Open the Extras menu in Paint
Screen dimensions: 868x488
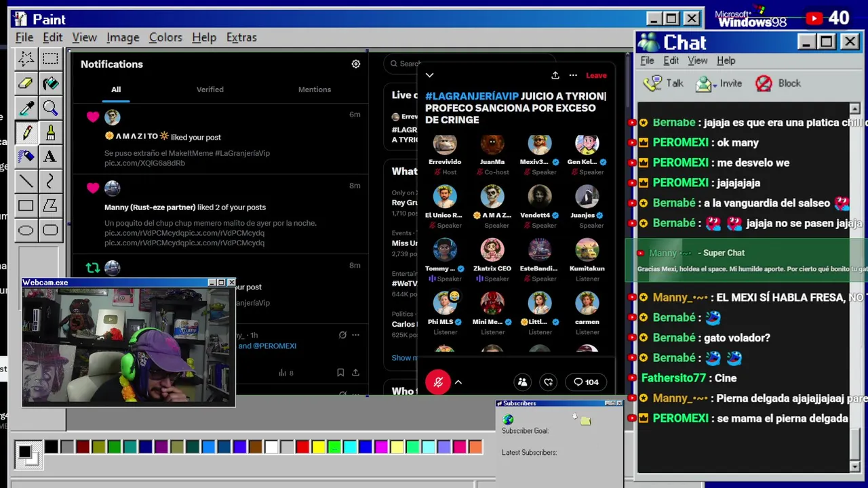coord(241,37)
